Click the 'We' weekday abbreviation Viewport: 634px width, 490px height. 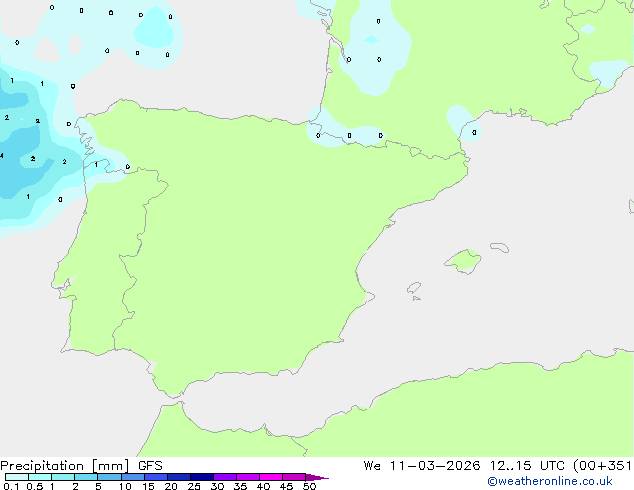372,466
